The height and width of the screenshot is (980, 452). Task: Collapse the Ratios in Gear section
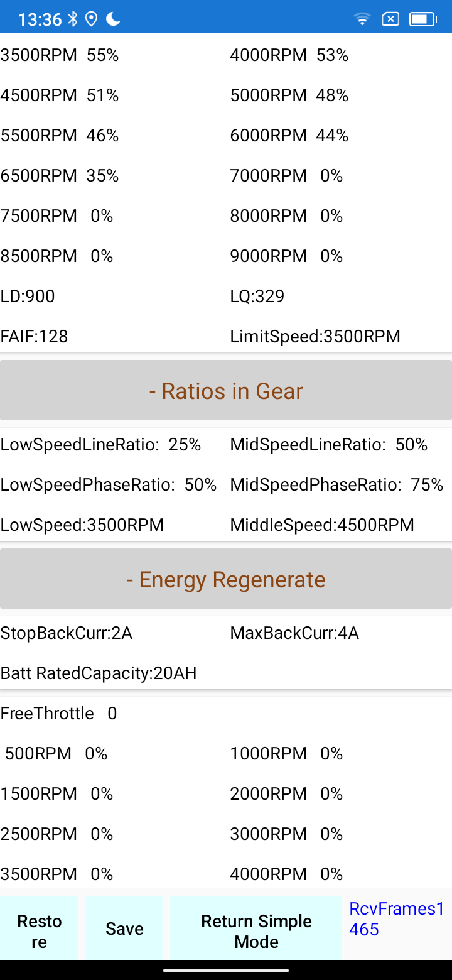pos(226,391)
